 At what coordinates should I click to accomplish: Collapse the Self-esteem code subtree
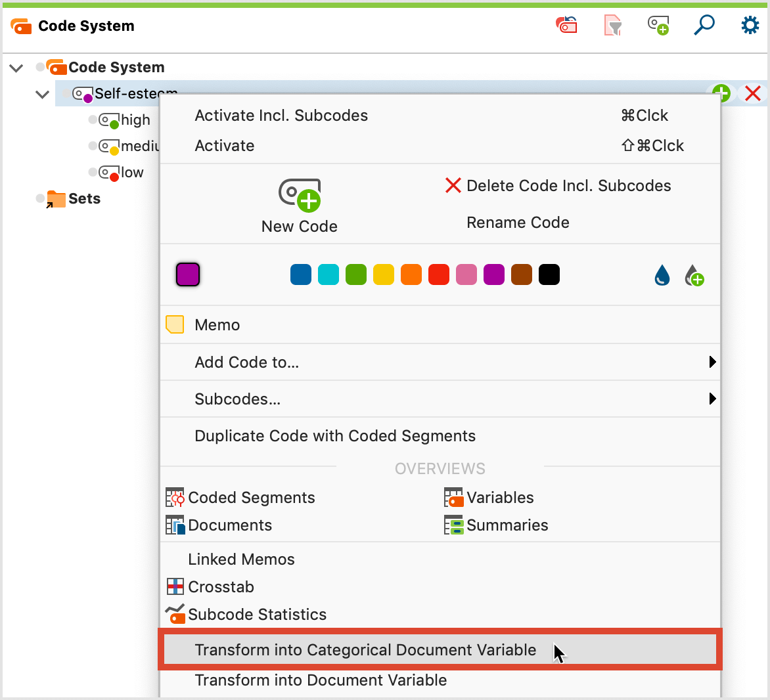click(x=43, y=95)
